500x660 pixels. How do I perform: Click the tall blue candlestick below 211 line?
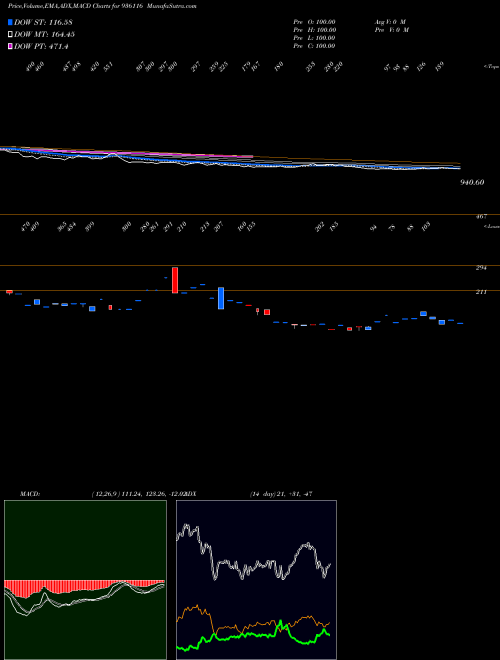pyautogui.click(x=221, y=298)
